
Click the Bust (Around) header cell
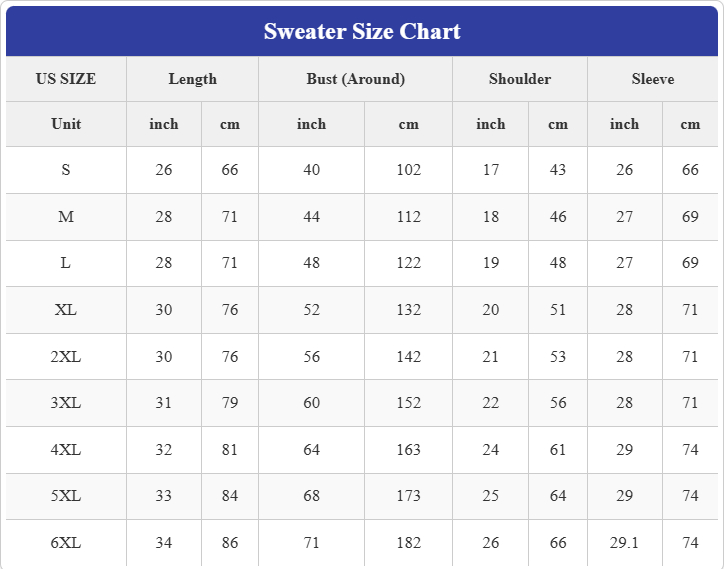click(x=356, y=79)
